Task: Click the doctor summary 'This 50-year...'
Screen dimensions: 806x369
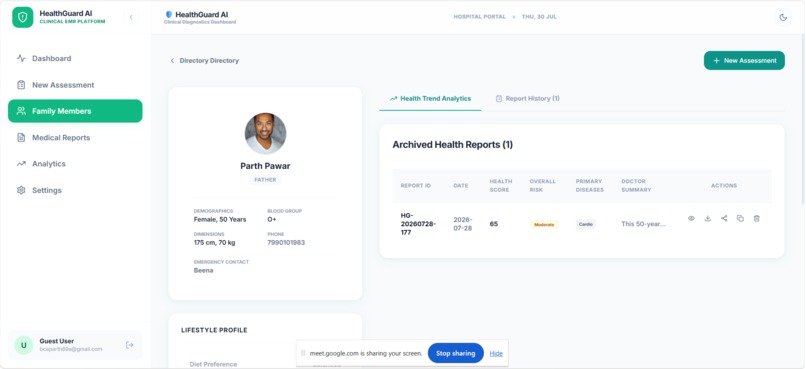Action: pos(643,224)
